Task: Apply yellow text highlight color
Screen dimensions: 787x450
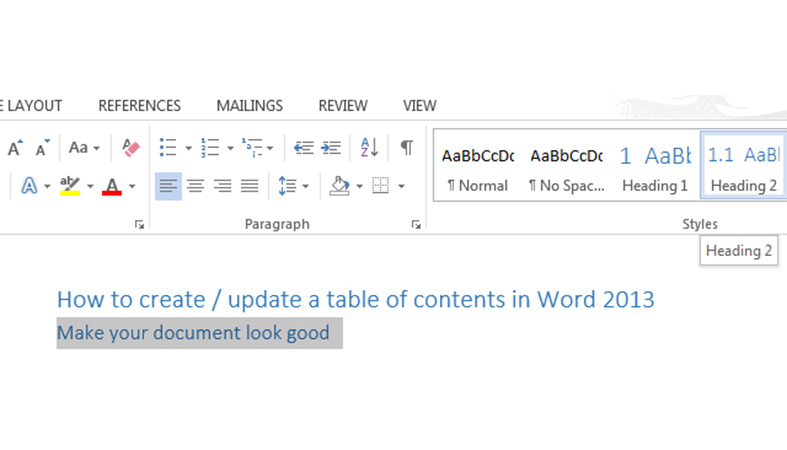Action: 70,186
